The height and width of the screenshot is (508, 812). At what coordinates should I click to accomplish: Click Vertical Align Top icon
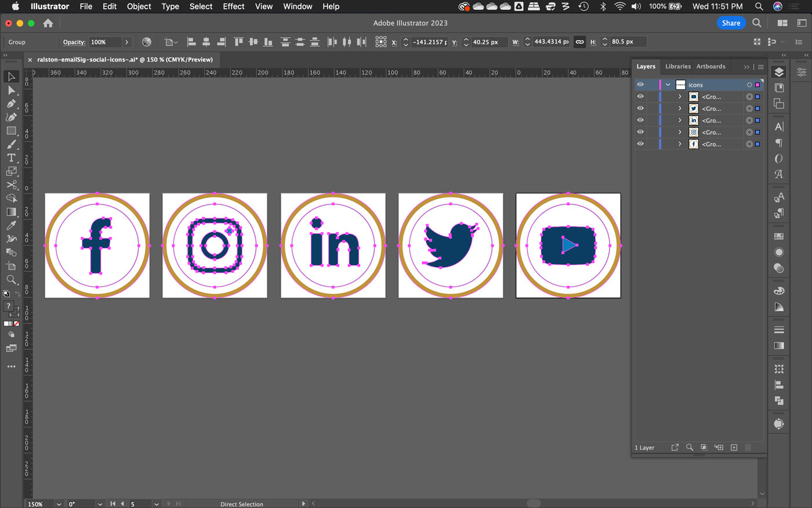[x=238, y=42]
